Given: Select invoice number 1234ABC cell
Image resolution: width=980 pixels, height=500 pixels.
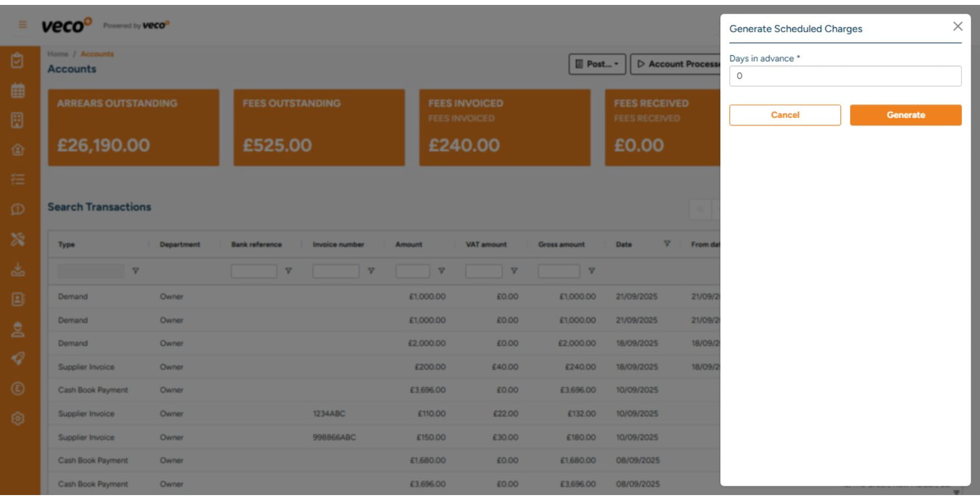Looking at the screenshot, I should coord(329,414).
